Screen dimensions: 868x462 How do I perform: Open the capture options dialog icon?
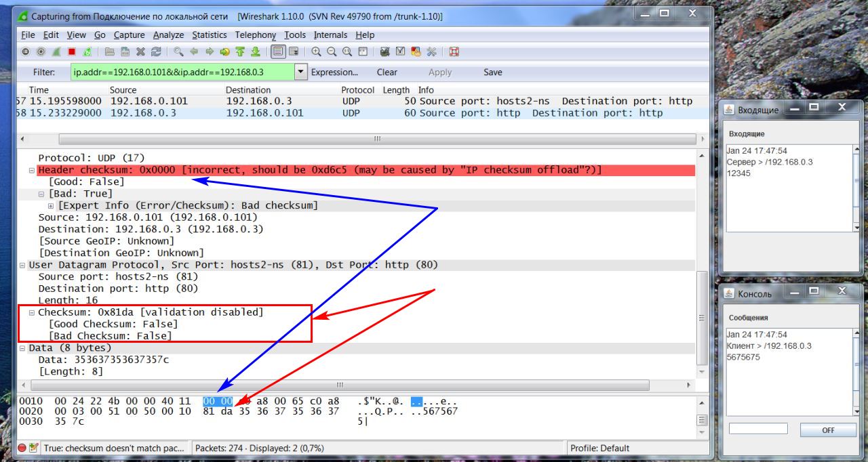pos(41,51)
